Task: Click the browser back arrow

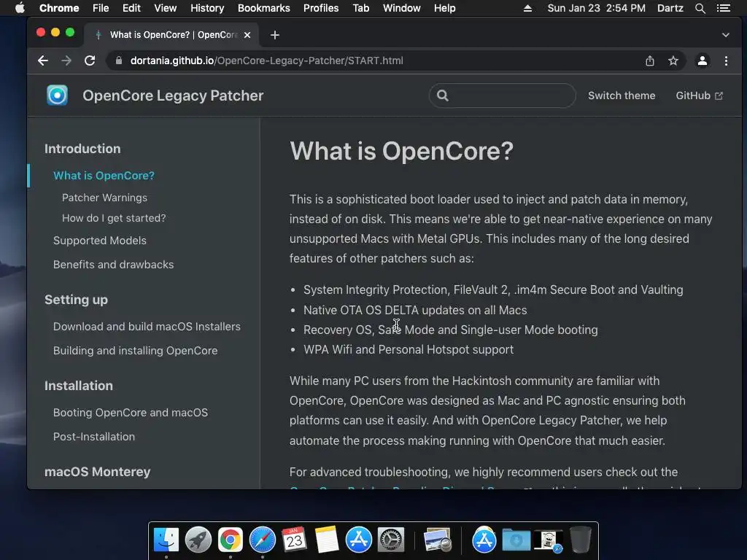Action: point(43,61)
